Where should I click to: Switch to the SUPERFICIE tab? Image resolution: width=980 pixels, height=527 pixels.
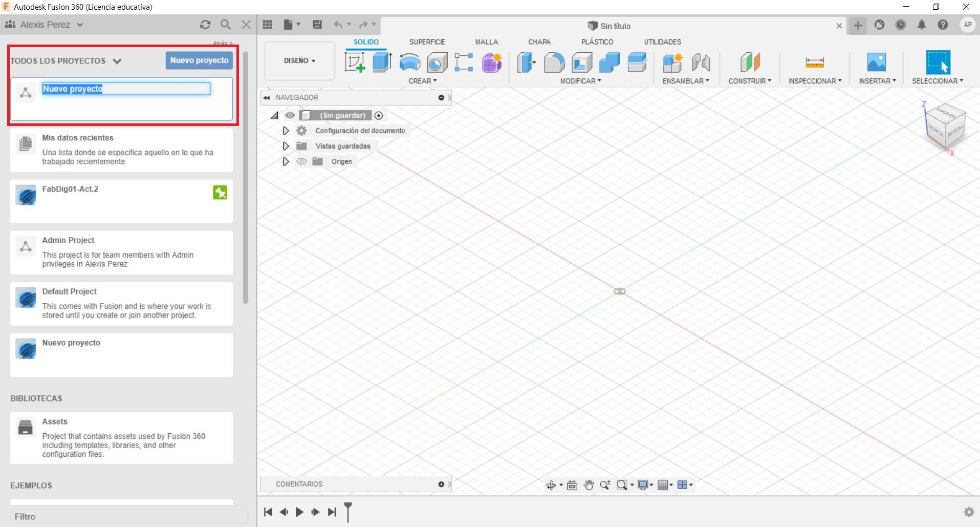[427, 42]
